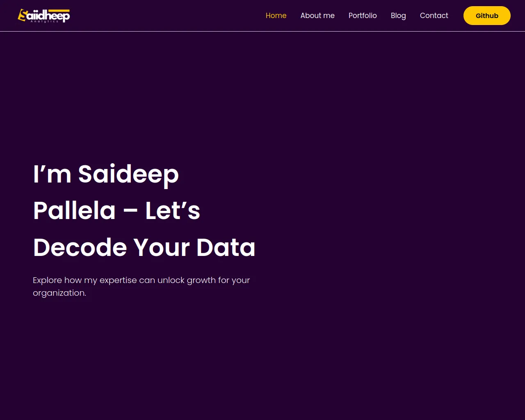525x420 pixels.
Task: Go to the About me page
Action: [x=317, y=16]
